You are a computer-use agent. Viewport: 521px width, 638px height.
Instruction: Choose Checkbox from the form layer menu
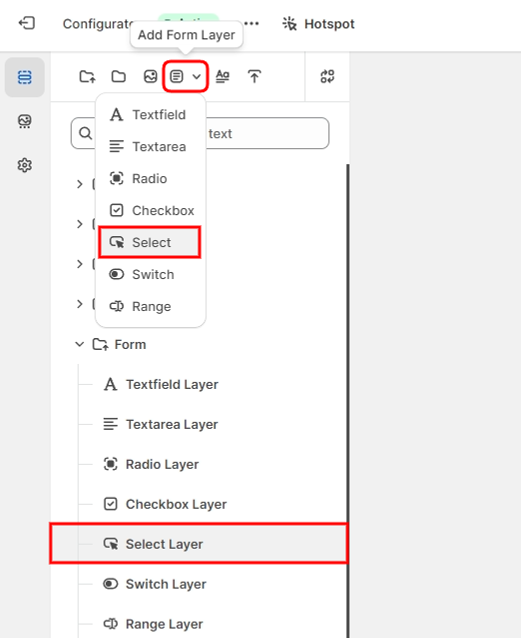(150, 211)
